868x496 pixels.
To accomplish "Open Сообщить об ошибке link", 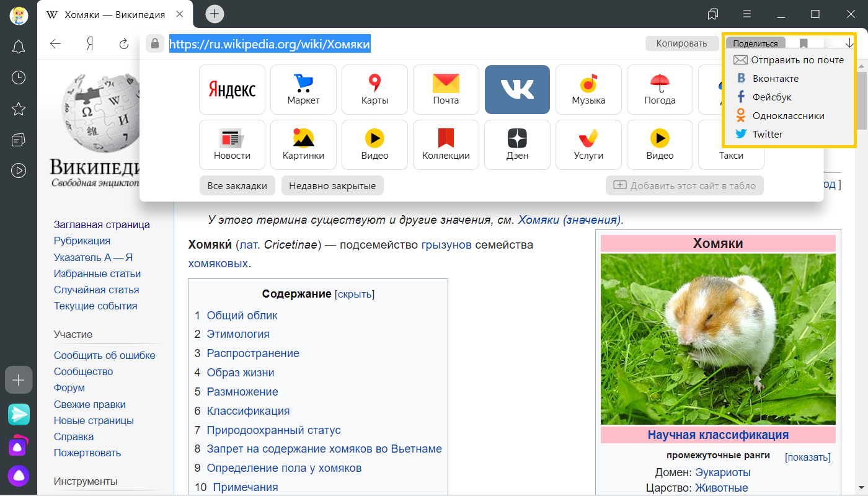I will tap(105, 355).
